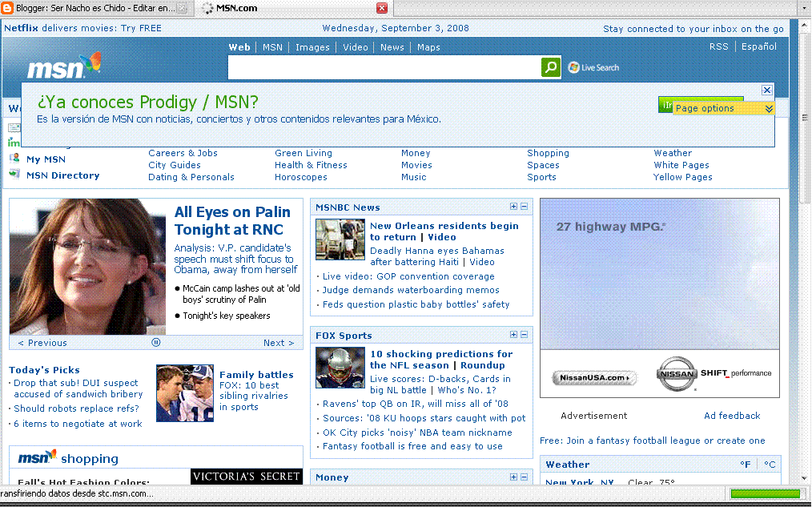
Task: Click the Live Search magnifying glass button
Action: click(x=550, y=67)
